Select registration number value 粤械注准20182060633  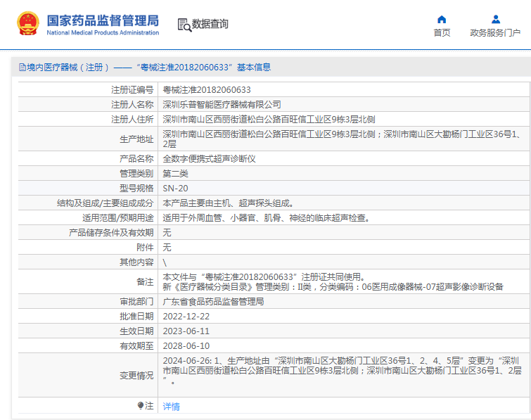[x=207, y=90]
